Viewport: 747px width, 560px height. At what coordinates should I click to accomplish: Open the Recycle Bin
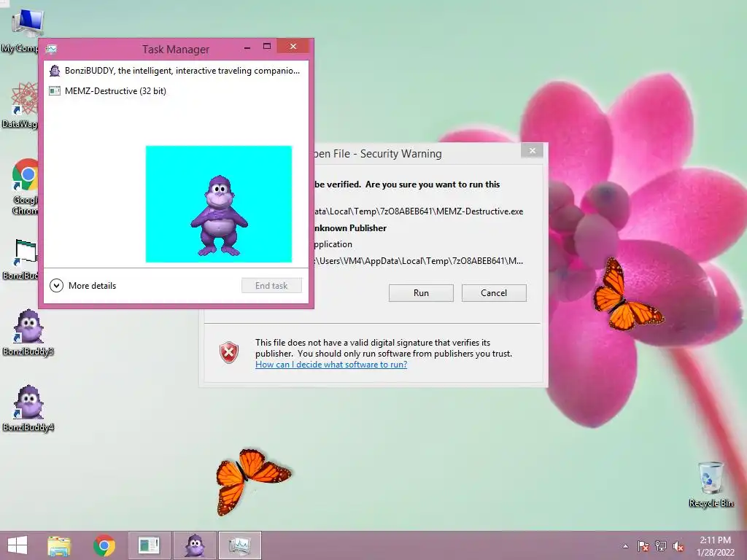pyautogui.click(x=711, y=484)
